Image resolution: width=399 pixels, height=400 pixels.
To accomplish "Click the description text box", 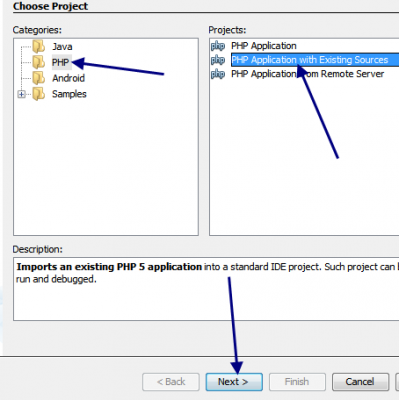I will point(206,289).
